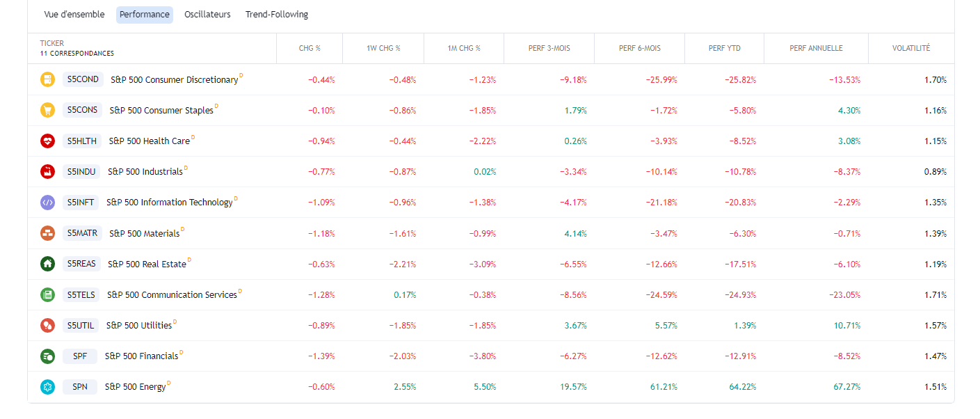Open the S5COND ticker symbol
The image size is (980, 419).
point(83,79)
